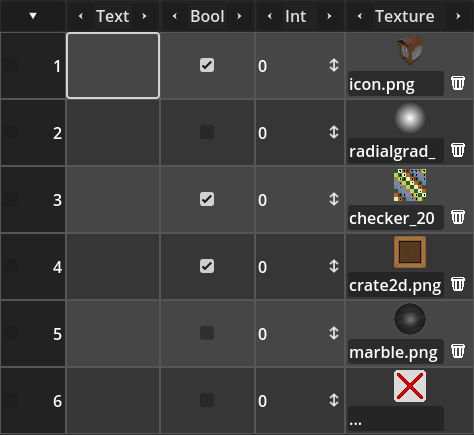Uncheck the Bool checkbox in row 1

[x=207, y=65]
